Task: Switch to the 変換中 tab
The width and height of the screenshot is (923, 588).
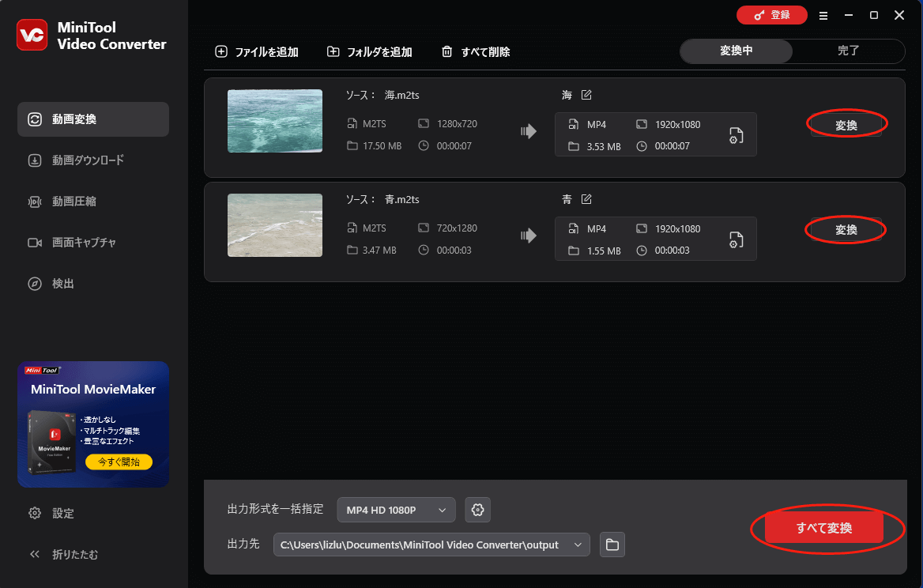Action: point(736,51)
